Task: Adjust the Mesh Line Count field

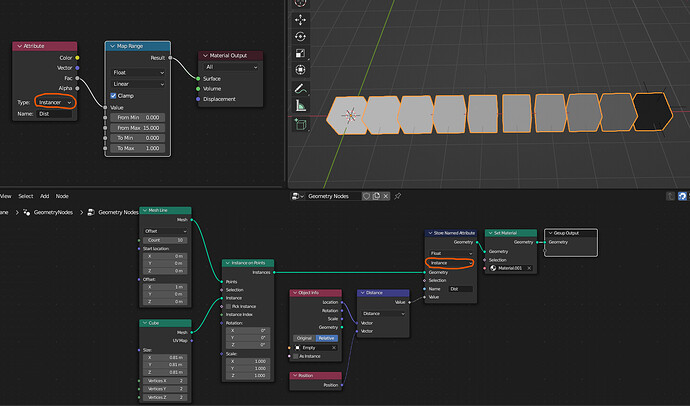Action: click(165, 240)
